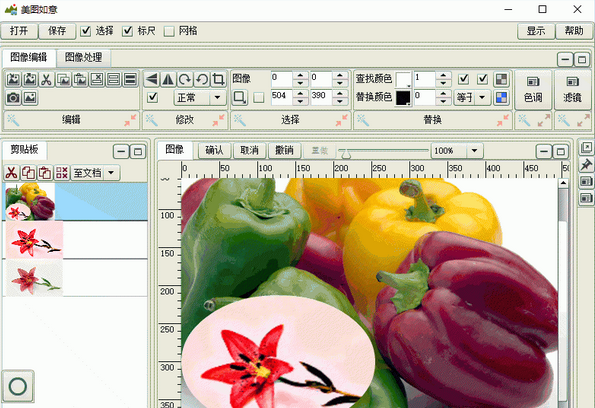Click the second image export icon
Viewport: 595px width, 408px height.
click(30, 80)
